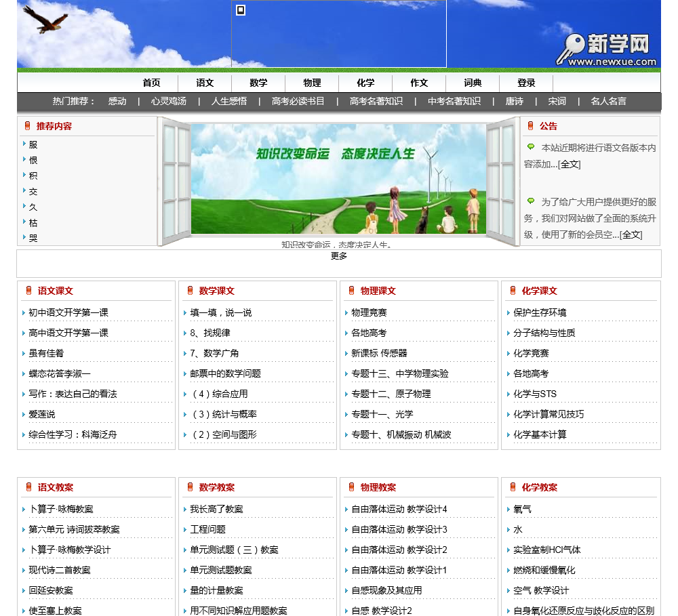Expand second notice's [全文] link
This screenshot has height=616, width=678.
click(631, 234)
